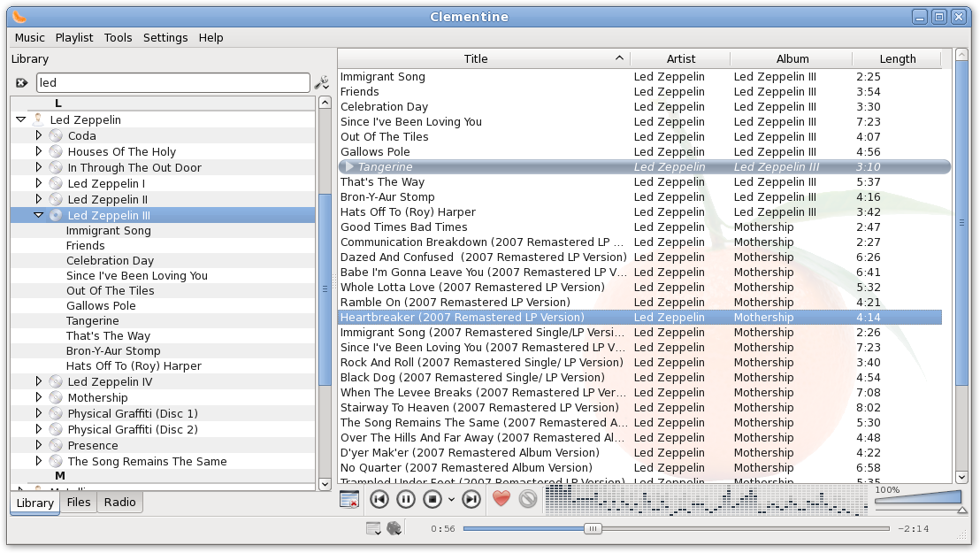Switch to the Files tab
The width and height of the screenshot is (980, 553).
click(x=79, y=503)
